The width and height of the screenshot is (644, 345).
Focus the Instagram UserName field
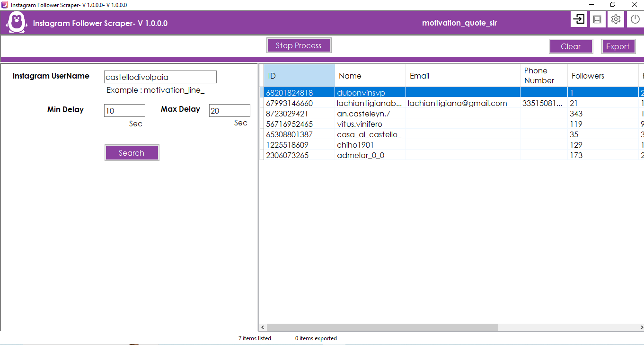click(160, 77)
